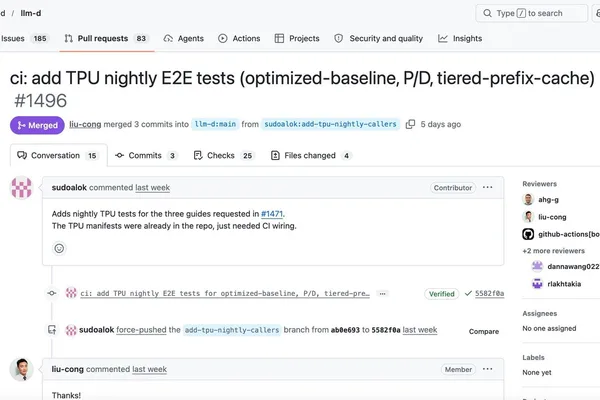Open the Projects tab
Screen dimensions: 600x400
point(297,38)
